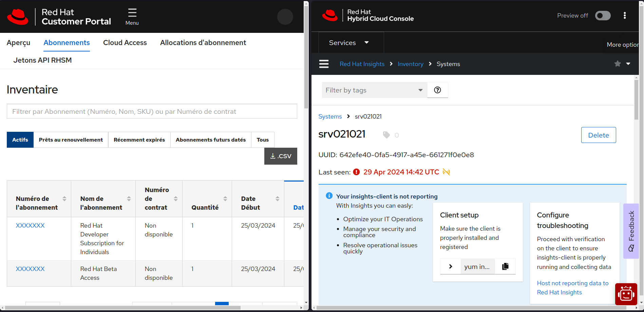
Task: Click the Red Hat Hybrid Cloud Console logo
Action: pyautogui.click(x=367, y=16)
